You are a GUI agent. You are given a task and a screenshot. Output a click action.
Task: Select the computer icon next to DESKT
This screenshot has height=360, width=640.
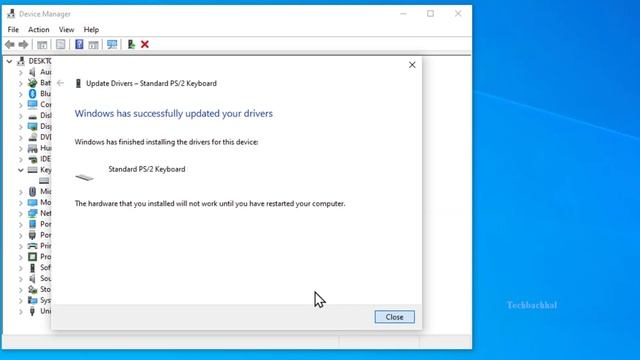[21, 61]
